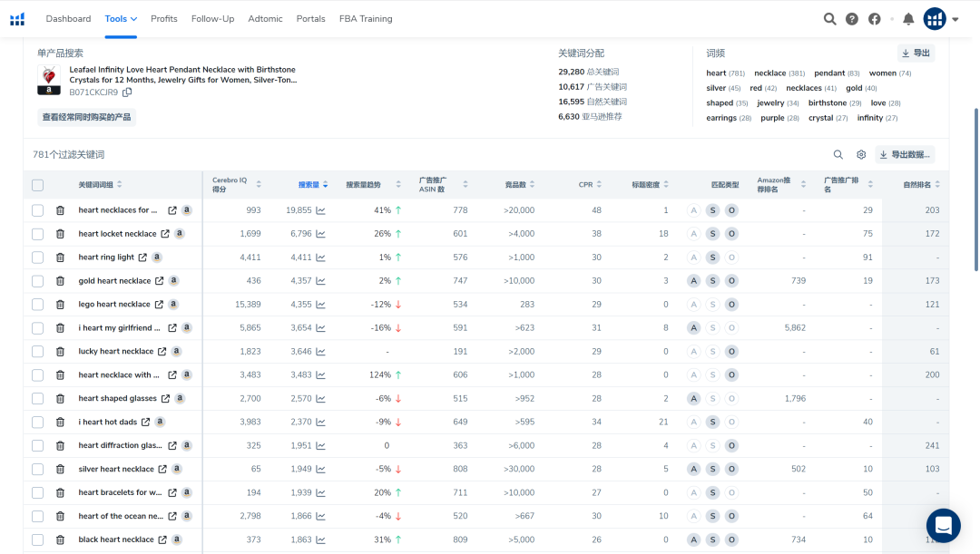Copy the ASIN B071CKCJR9
Viewport: 980px width, 554px height.
[127, 92]
